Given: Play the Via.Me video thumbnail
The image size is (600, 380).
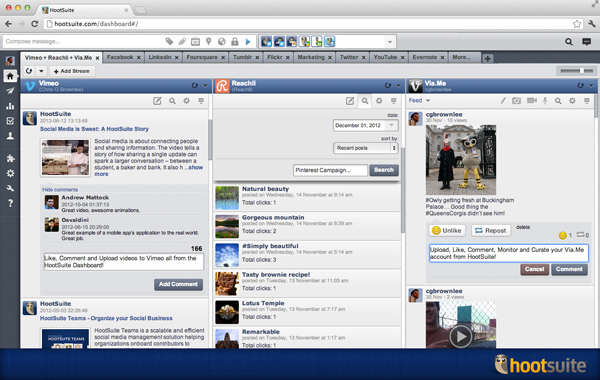Looking at the screenshot, I should coord(460,336).
